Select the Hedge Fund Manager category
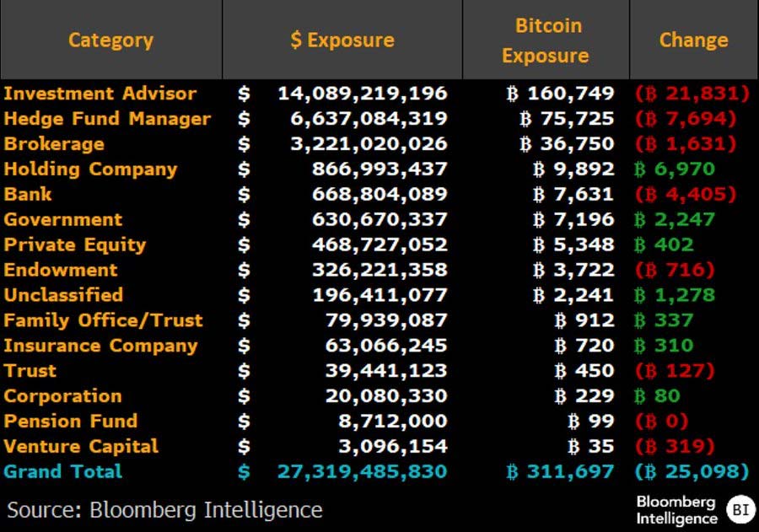The image size is (759, 532). click(107, 119)
